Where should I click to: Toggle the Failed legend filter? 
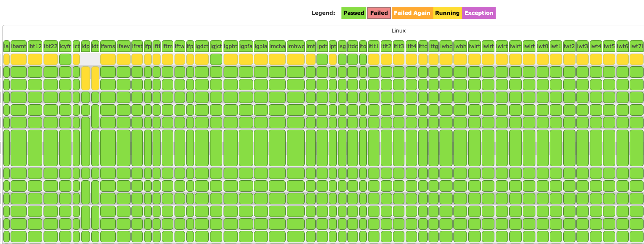point(379,13)
